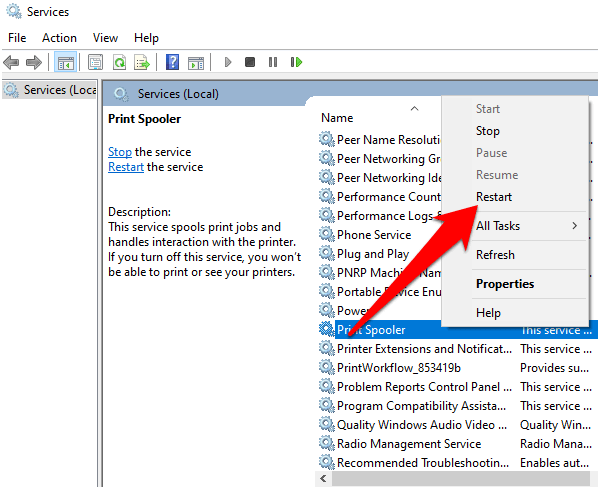Select Quality Windows Audio Video service
598x487 pixels.
click(422, 425)
